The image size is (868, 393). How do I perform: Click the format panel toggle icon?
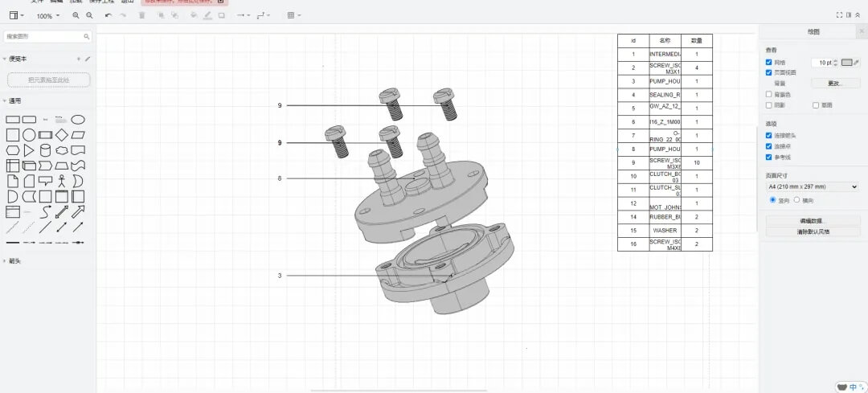click(x=849, y=15)
